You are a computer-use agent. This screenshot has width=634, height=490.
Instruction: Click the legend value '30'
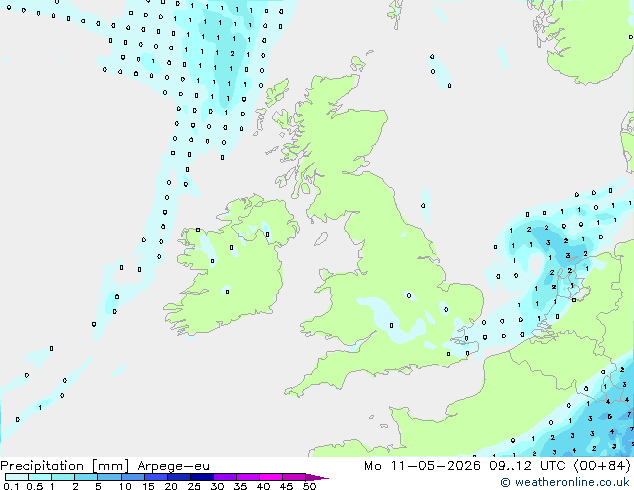217,486
